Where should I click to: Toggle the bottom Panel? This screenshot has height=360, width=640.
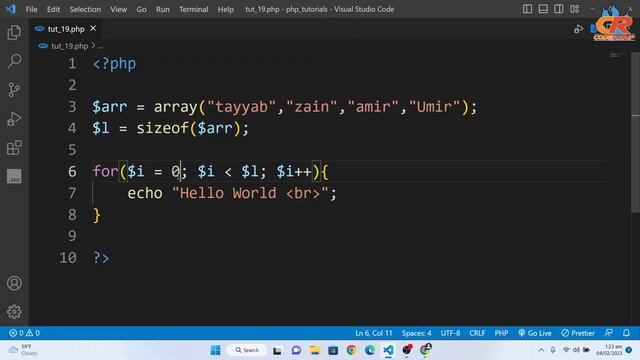[x=543, y=9]
